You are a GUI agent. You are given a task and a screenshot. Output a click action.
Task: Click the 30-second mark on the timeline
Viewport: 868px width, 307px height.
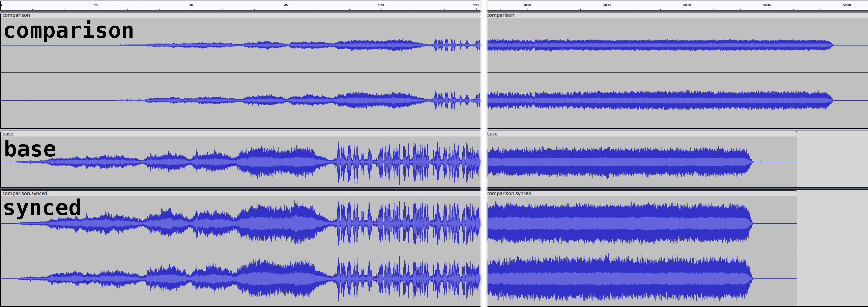(x=191, y=5)
